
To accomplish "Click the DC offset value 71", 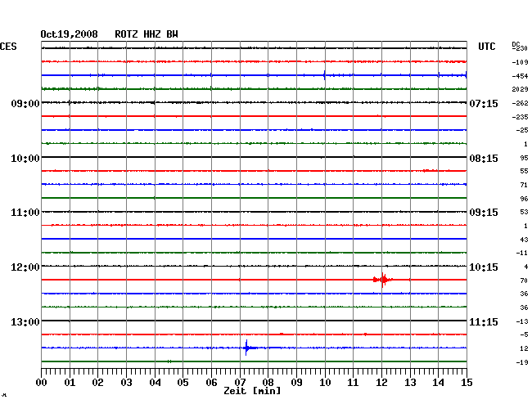I will pos(524,185).
